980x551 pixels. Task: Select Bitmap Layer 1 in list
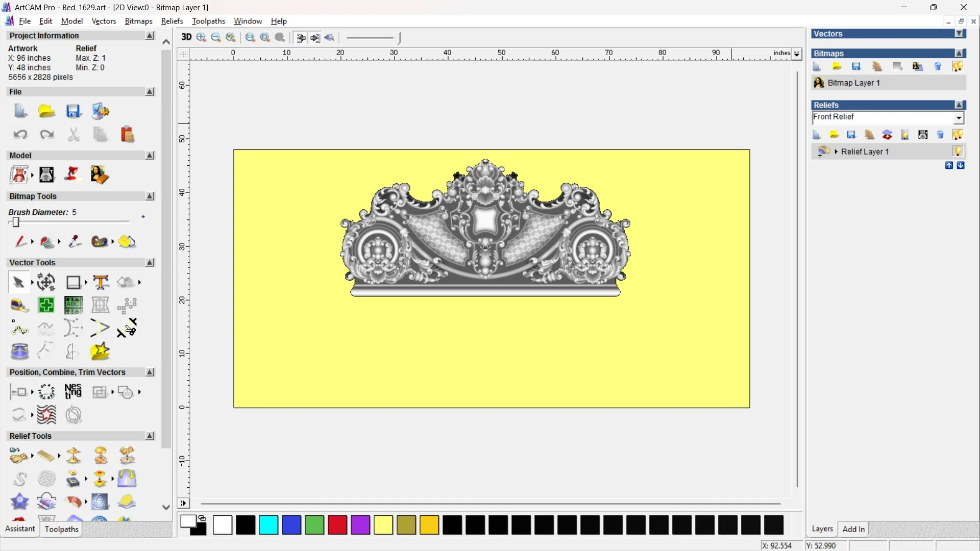853,83
